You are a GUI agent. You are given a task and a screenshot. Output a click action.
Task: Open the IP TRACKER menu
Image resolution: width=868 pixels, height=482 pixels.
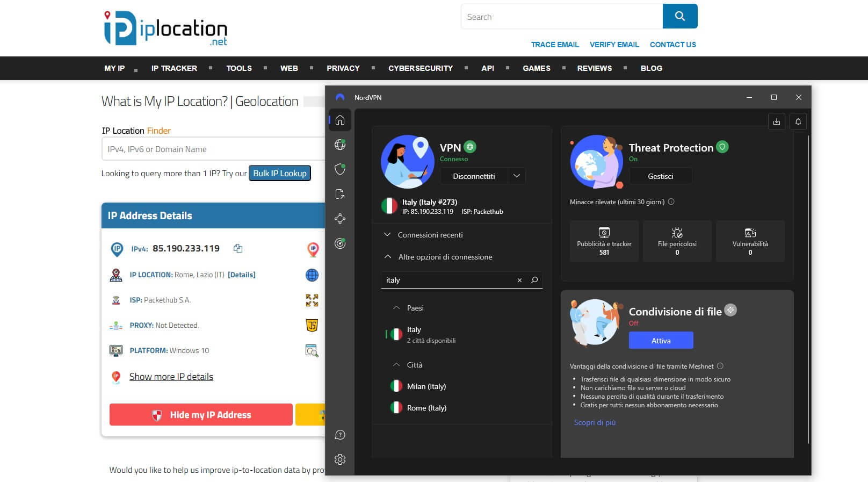[x=174, y=68]
